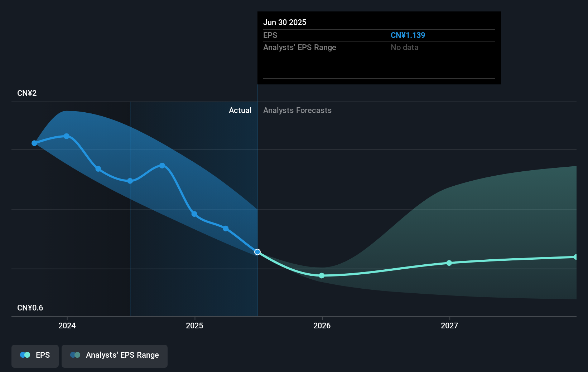This screenshot has width=588, height=372.
Task: Click the Analysts Forecasts section label
Action: 297,111
